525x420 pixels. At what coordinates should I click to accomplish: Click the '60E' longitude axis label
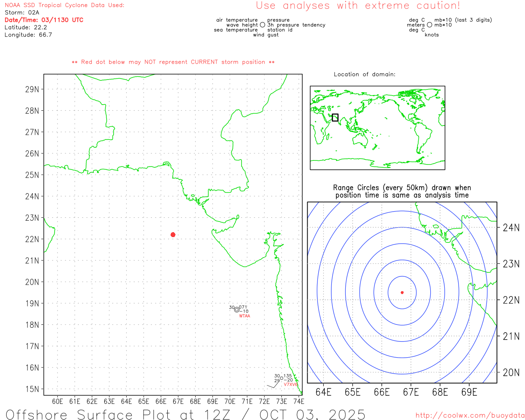point(58,402)
